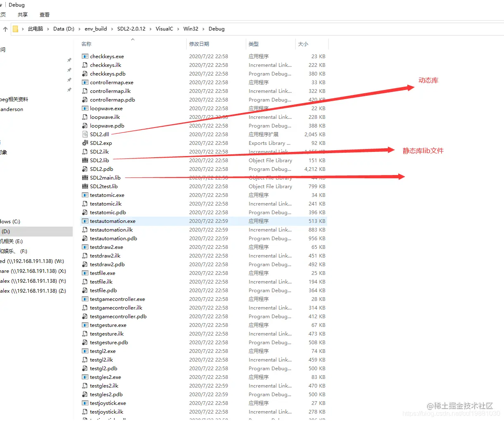Click the folder icon in the address bar
Screen dimensions: 504x421
pos(15,28)
